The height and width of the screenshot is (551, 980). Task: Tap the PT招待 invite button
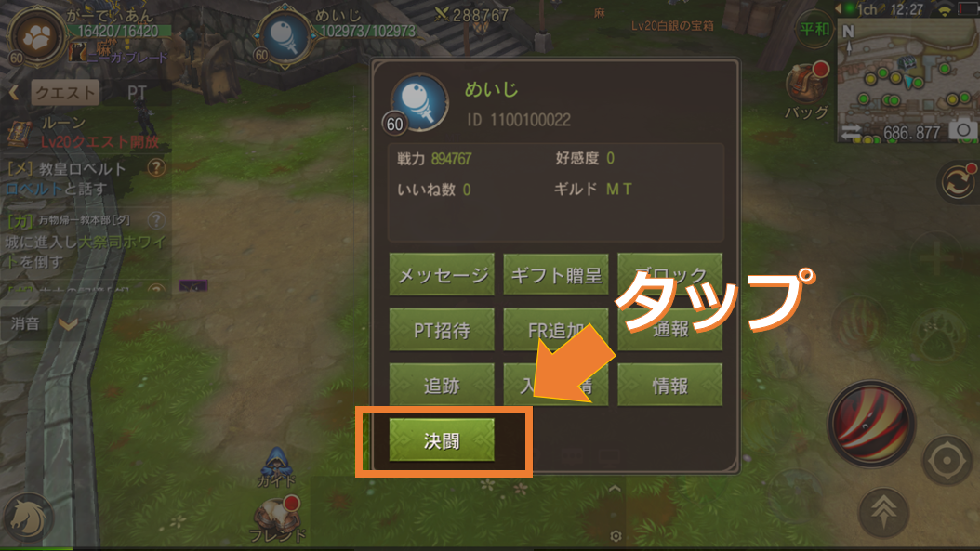[442, 329]
